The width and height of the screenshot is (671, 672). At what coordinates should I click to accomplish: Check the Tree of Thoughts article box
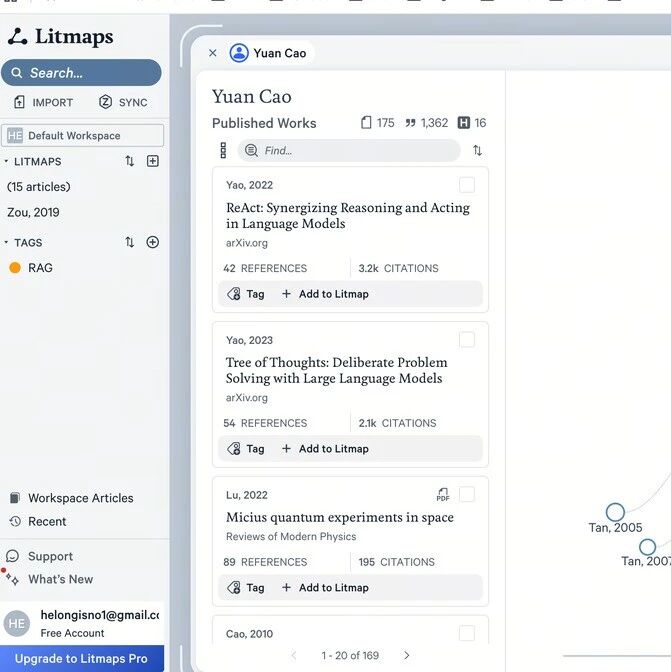tap(467, 340)
